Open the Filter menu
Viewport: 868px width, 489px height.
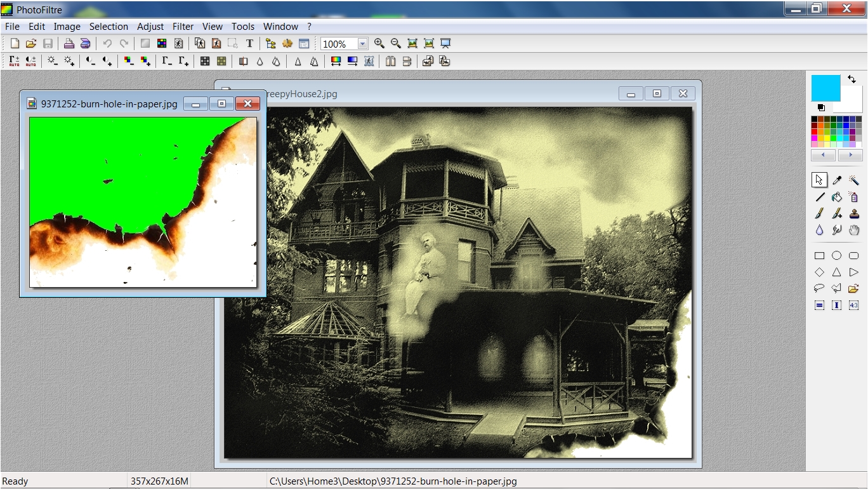point(183,27)
